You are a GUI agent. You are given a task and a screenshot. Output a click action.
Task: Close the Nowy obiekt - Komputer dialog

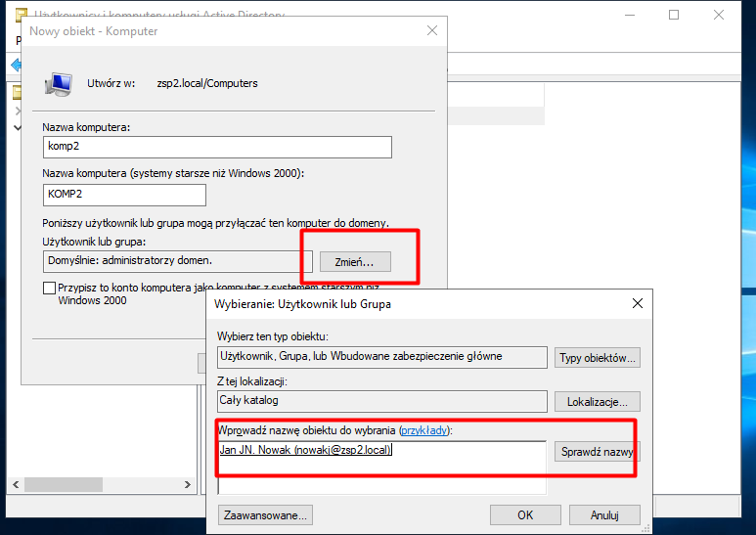pos(432,31)
